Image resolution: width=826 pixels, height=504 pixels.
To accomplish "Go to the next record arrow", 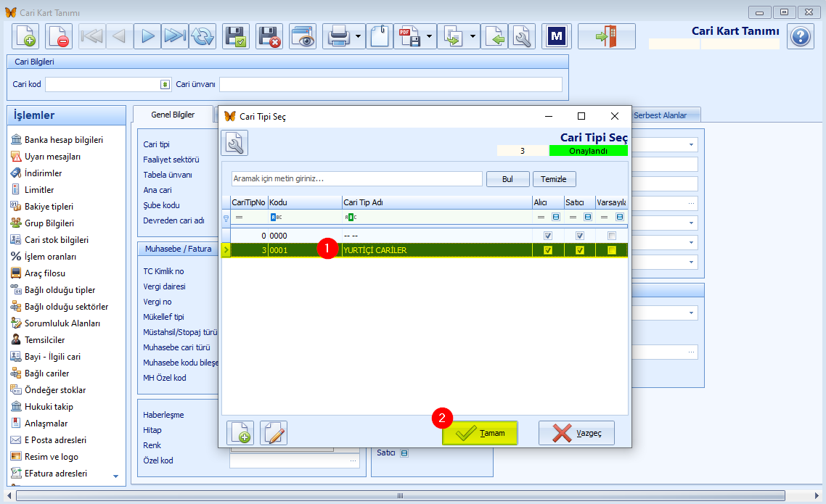I will pyautogui.click(x=147, y=36).
